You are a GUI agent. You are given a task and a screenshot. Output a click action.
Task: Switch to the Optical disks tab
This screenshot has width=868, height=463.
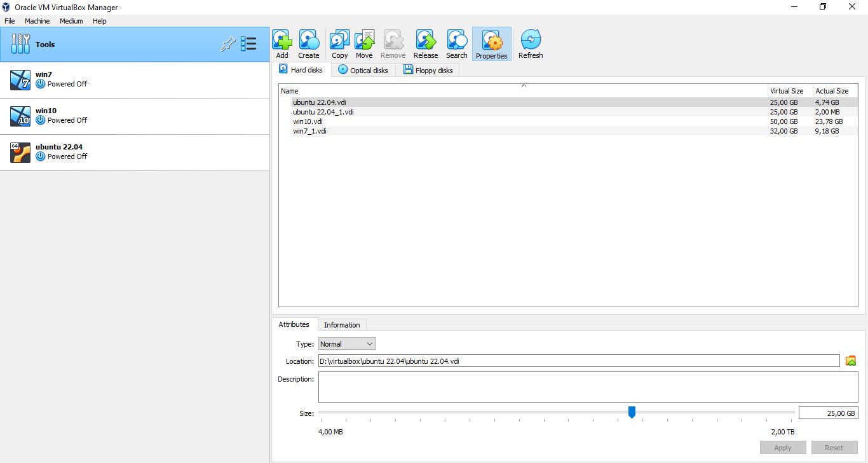pos(363,71)
